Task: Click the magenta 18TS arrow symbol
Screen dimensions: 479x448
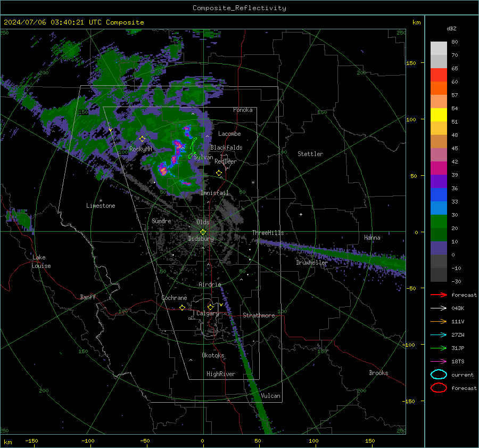Action: point(439,362)
